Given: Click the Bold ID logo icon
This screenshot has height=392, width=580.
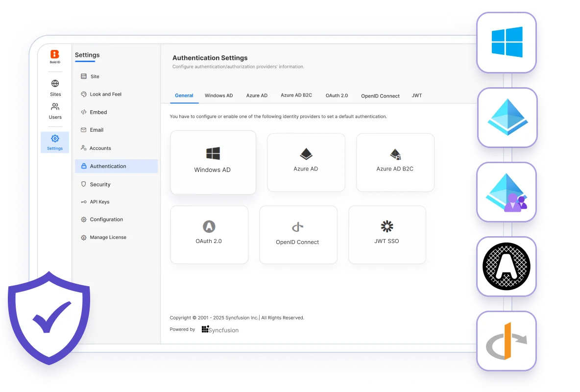Looking at the screenshot, I should coord(55,54).
